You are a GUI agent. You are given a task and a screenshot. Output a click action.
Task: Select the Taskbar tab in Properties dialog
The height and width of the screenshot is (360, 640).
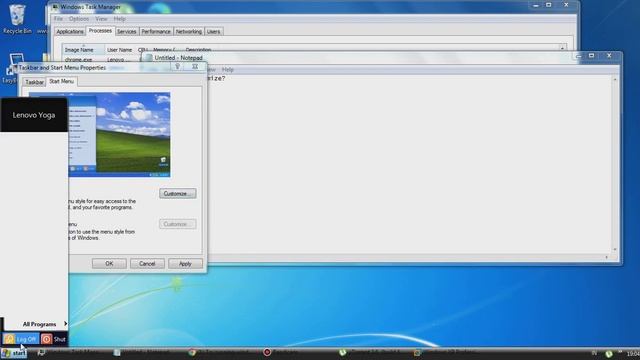(x=34, y=82)
